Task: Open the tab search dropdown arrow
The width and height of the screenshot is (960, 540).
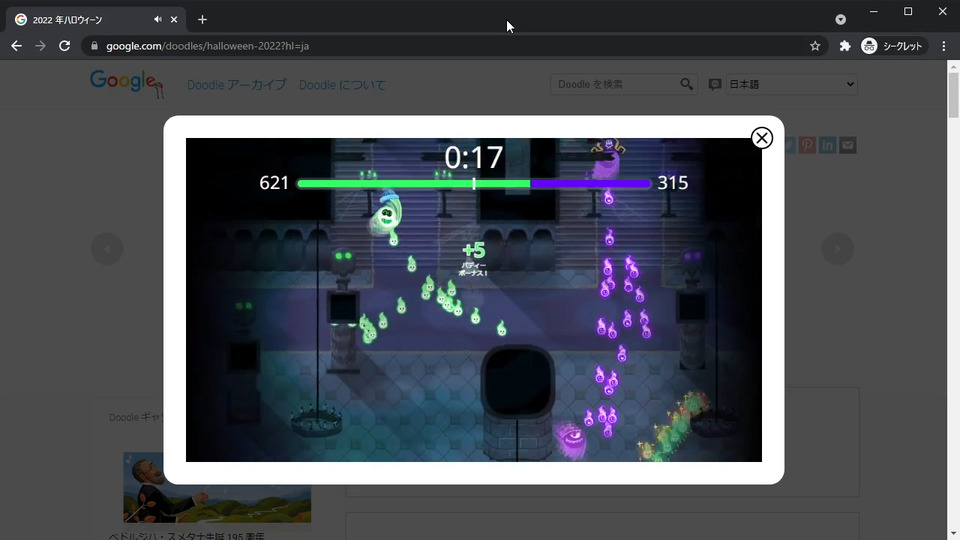Action: [x=841, y=20]
